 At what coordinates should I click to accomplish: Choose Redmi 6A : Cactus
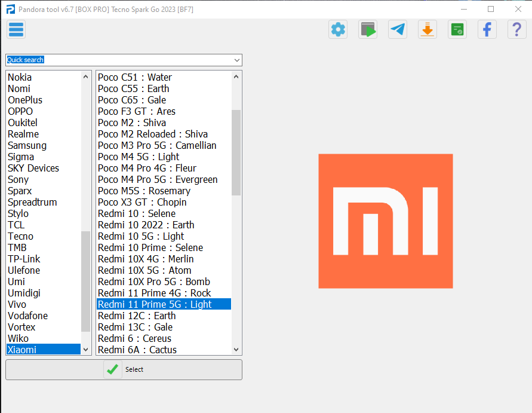(x=164, y=350)
